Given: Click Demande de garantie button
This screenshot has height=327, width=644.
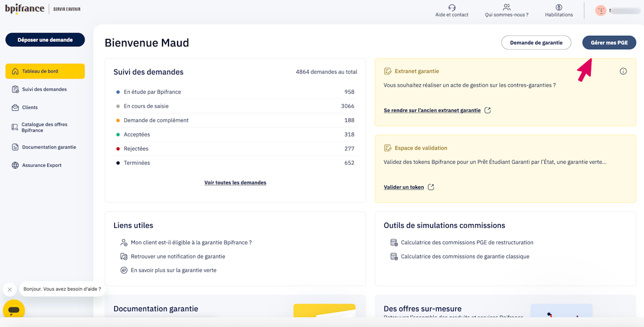Looking at the screenshot, I should click(x=536, y=43).
